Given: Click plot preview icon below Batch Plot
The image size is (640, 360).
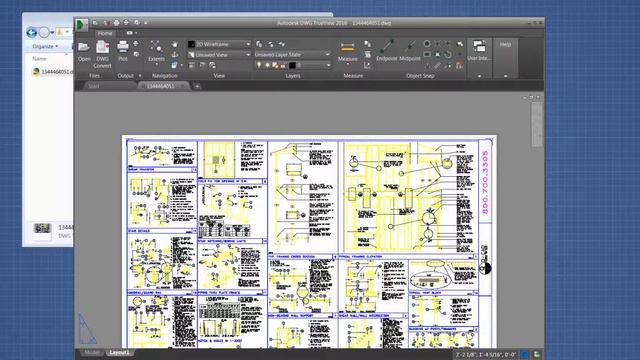Looking at the screenshot, I should pyautogui.click(x=136, y=54).
